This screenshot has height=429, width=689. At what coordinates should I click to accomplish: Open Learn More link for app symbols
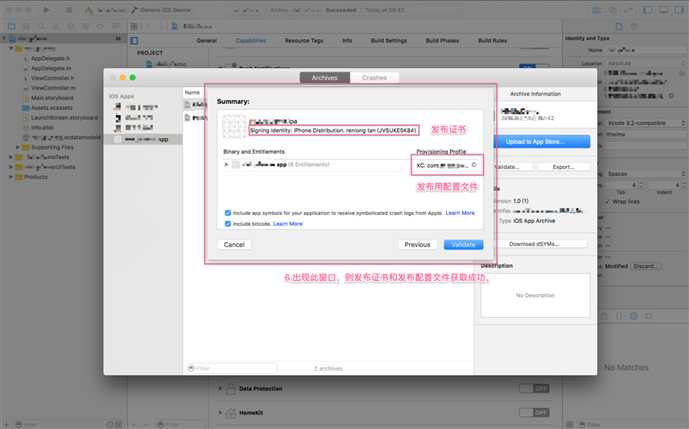(x=460, y=213)
